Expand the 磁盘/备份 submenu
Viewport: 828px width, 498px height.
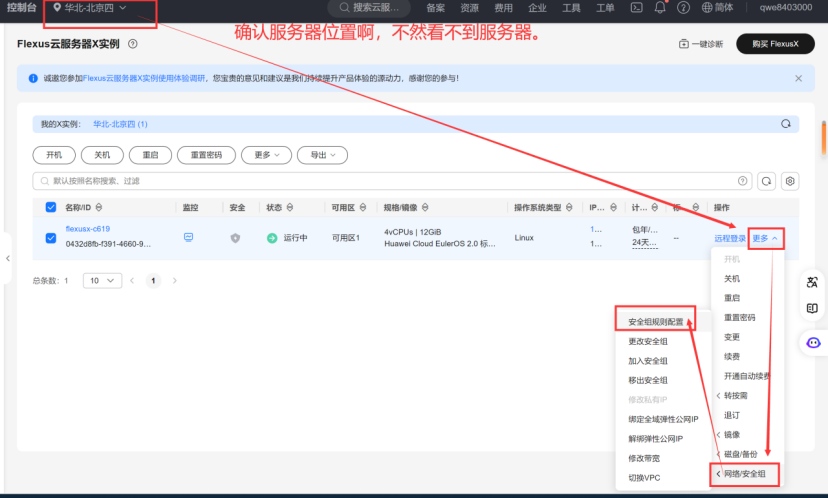click(x=741, y=454)
